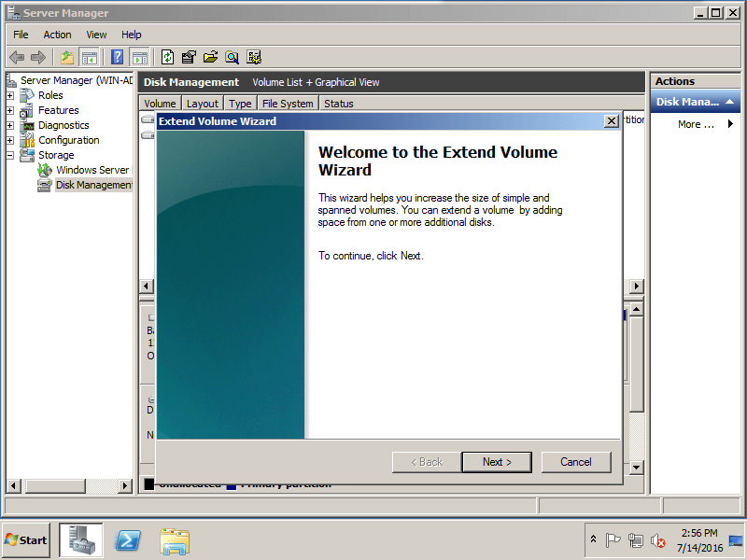The width and height of the screenshot is (747, 560).
Task: Click the Action Center flag tray icon
Action: (x=613, y=540)
